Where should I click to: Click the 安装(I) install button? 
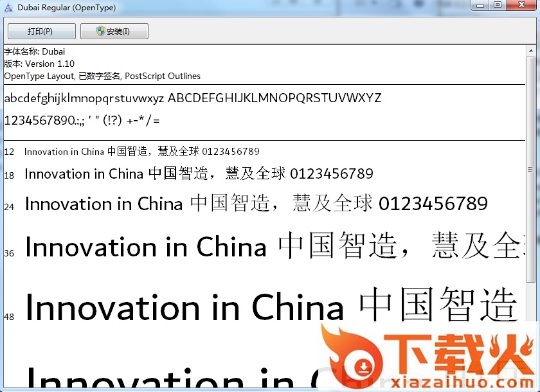coord(114,31)
